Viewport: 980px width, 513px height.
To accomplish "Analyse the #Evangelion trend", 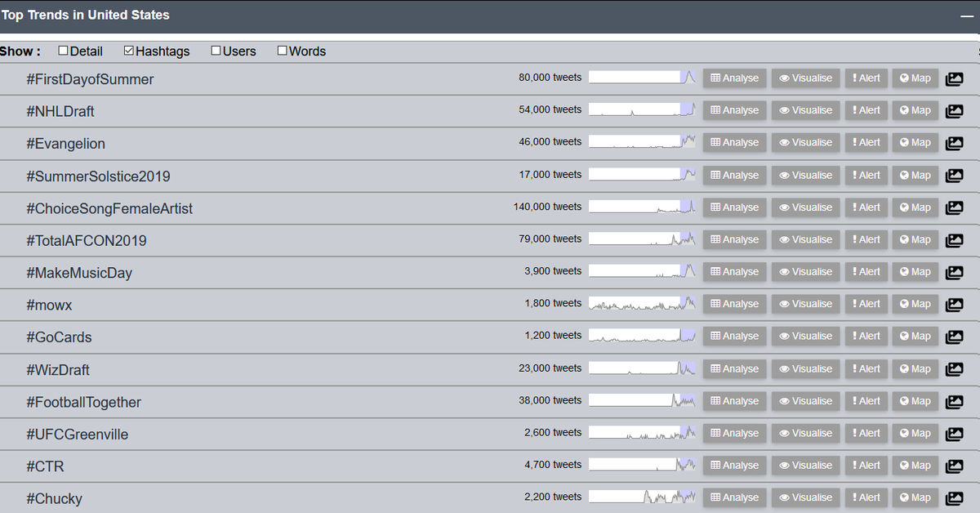I will (734, 142).
